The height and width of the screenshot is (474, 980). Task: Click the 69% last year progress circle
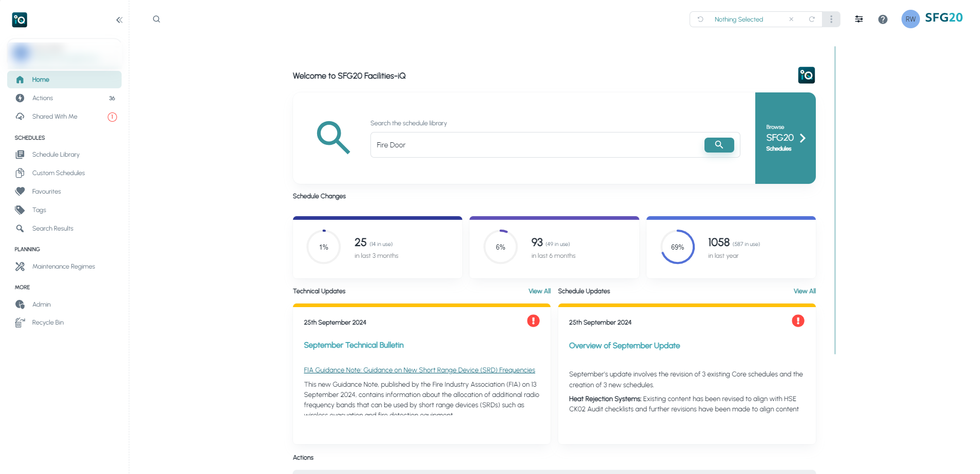[x=677, y=247]
